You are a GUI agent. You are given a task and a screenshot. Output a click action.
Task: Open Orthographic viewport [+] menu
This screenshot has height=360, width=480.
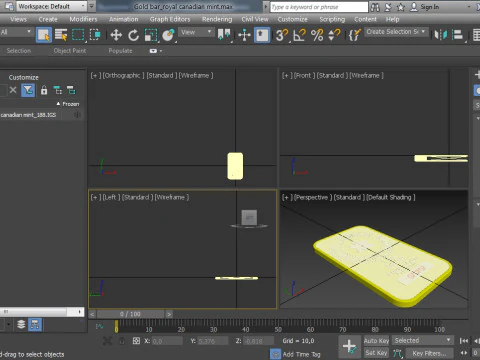[x=95, y=75]
